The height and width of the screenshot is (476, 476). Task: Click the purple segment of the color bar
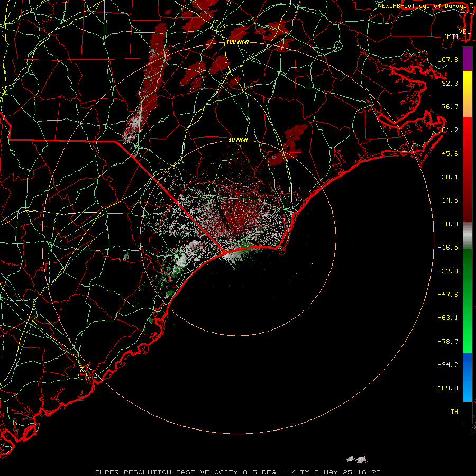tap(467, 59)
